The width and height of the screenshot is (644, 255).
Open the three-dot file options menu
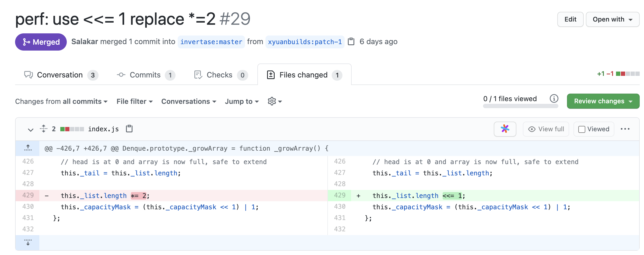click(625, 129)
